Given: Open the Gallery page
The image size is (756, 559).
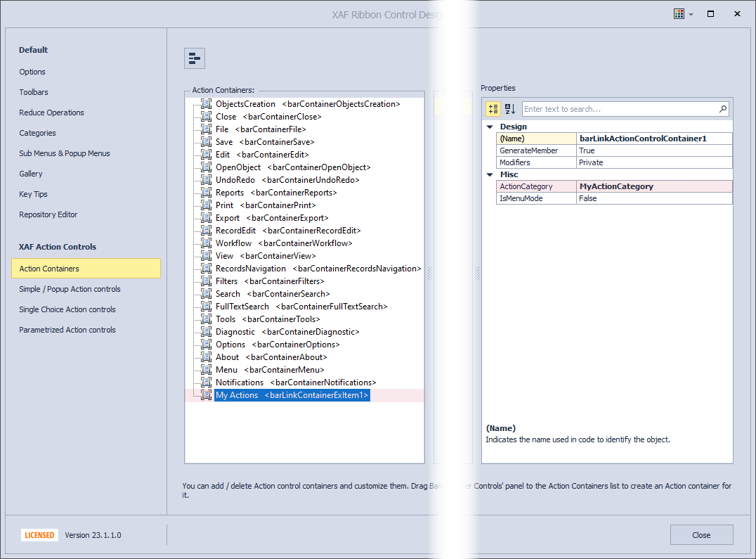Looking at the screenshot, I should [31, 173].
